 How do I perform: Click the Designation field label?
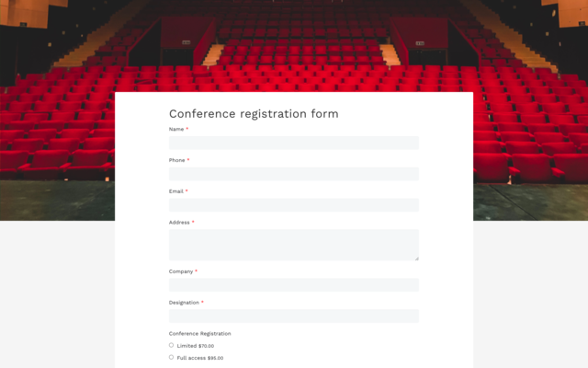(x=184, y=302)
